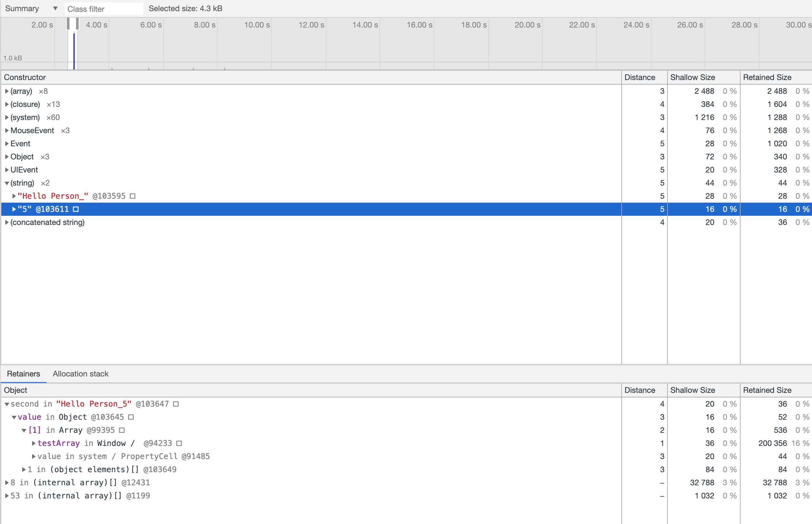812x524 pixels.
Task: Click the square icon after "Hello Person_5" @103647
Action: pos(176,404)
